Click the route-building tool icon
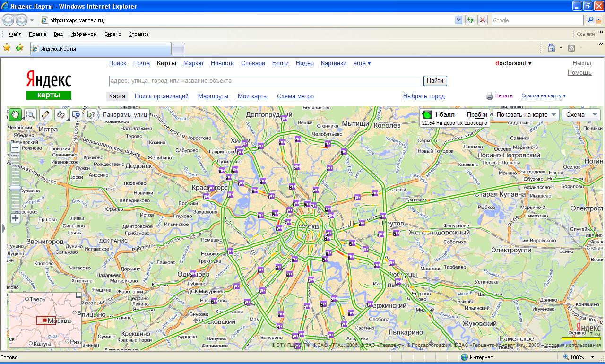Viewport: 605px width, 364px height. point(60,114)
